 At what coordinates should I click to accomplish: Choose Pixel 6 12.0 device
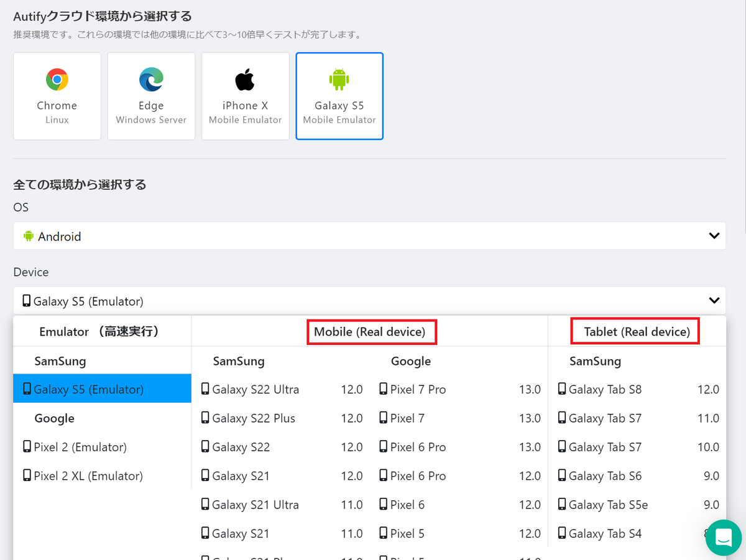(459, 505)
